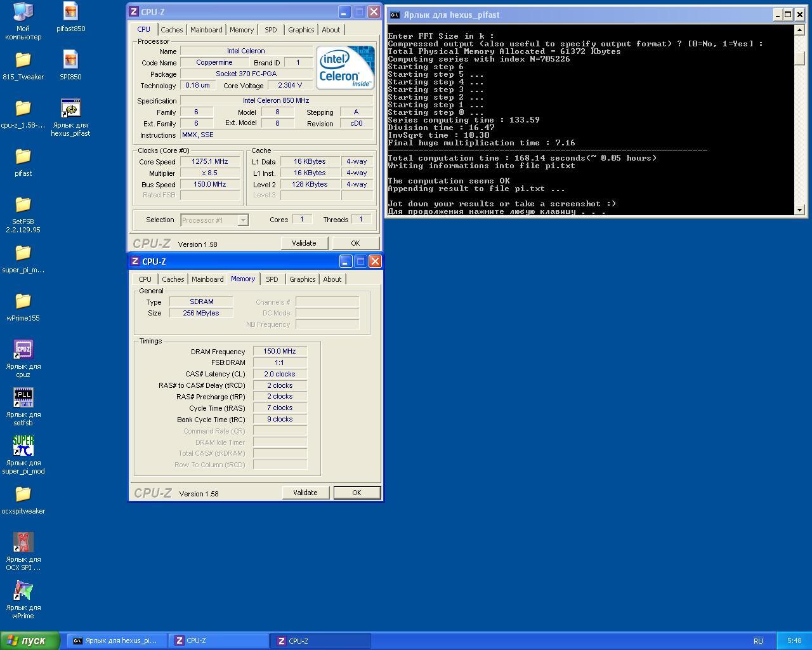Open the wPrime155 folder icon
This screenshot has height=650, width=812.
[23, 307]
